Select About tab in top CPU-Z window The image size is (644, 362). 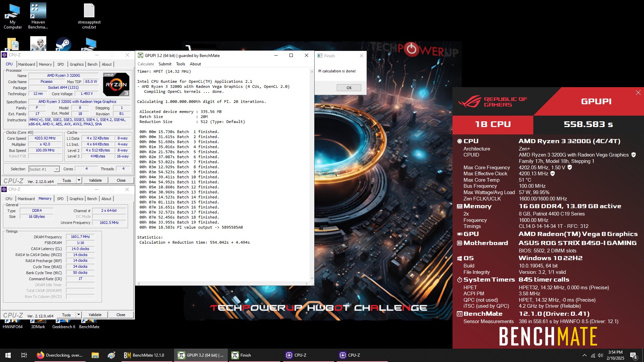tap(107, 64)
